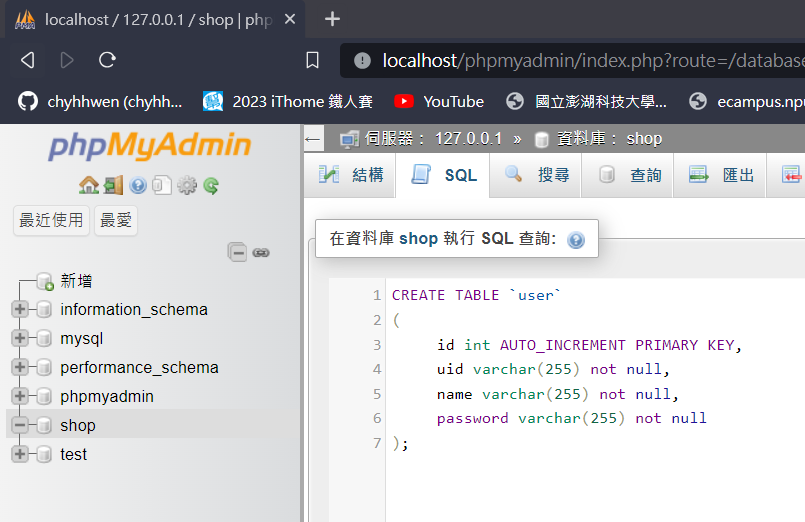This screenshot has width=805, height=522.
Task: Expand the performance_schema database
Action: (20, 368)
